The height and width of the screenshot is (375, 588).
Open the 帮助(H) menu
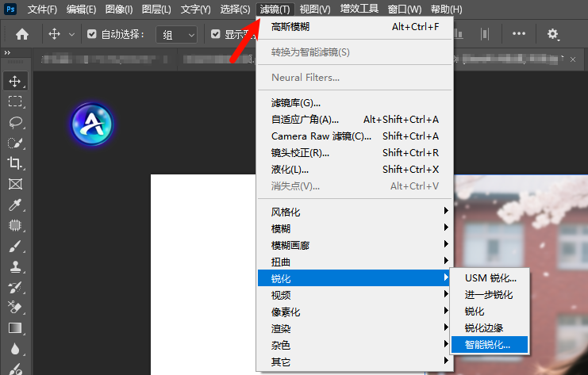(x=446, y=9)
